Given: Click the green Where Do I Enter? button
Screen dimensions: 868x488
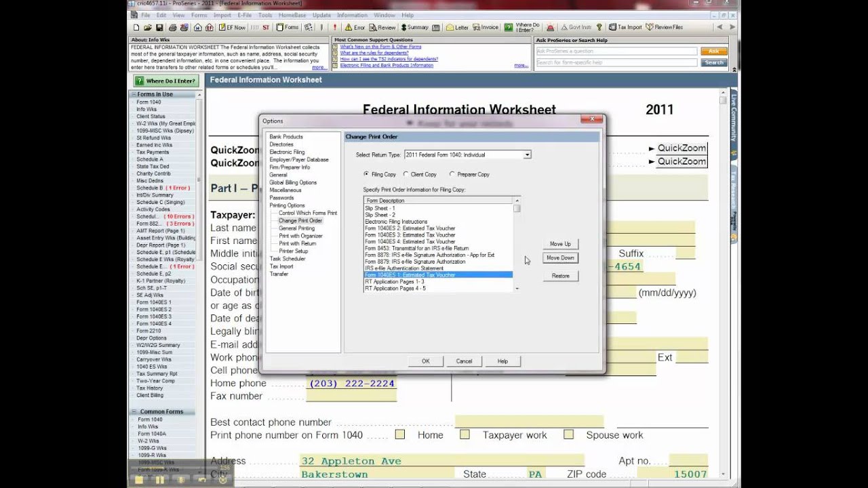Looking at the screenshot, I should pyautogui.click(x=165, y=81).
